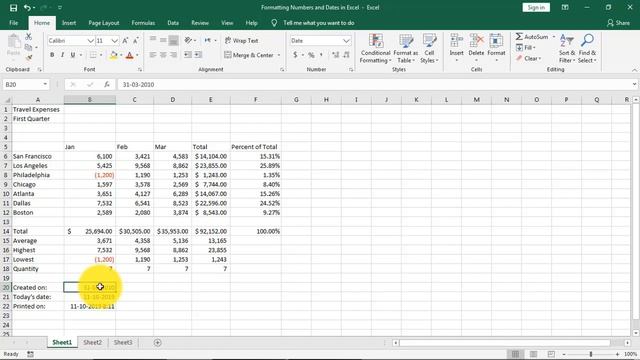Screen dimensions: 640x360
Task: Increase font size with the larger A
Action: point(125,40)
